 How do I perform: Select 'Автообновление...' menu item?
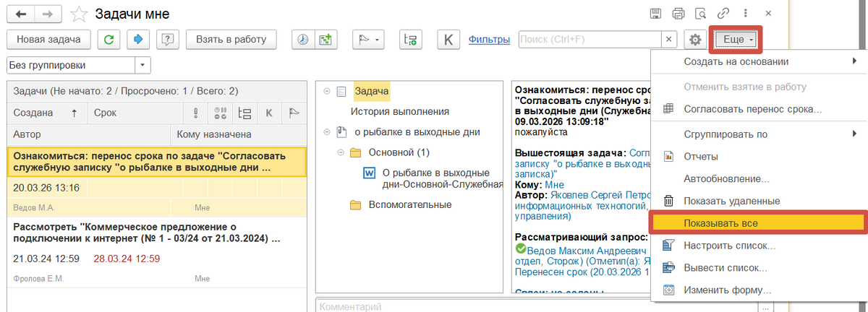pyautogui.click(x=726, y=178)
